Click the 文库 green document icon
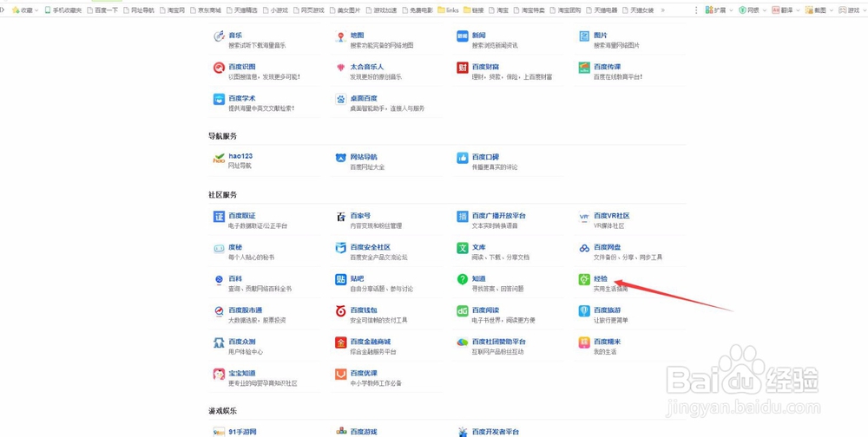 click(x=463, y=248)
